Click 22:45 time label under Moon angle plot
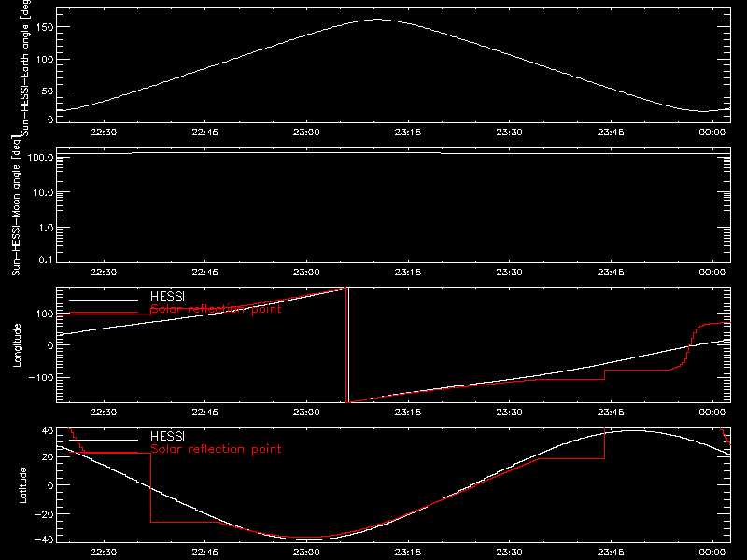This screenshot has height=560, width=747. (204, 273)
